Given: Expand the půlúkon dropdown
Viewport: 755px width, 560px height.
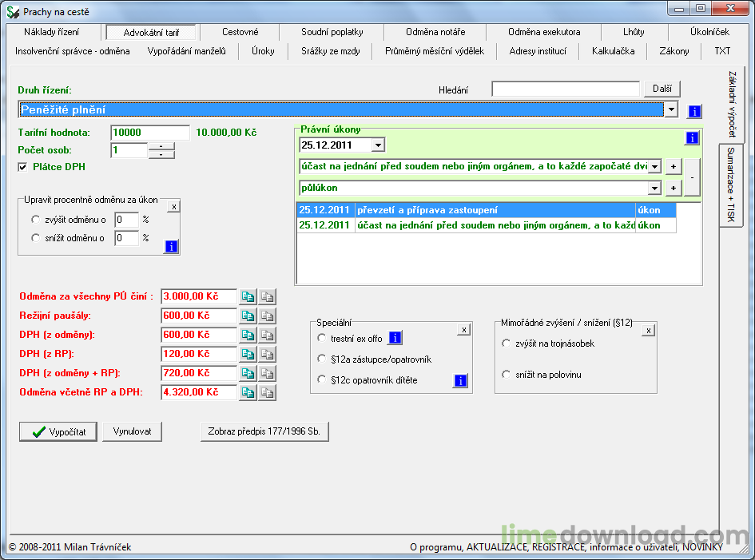Looking at the screenshot, I should point(654,188).
